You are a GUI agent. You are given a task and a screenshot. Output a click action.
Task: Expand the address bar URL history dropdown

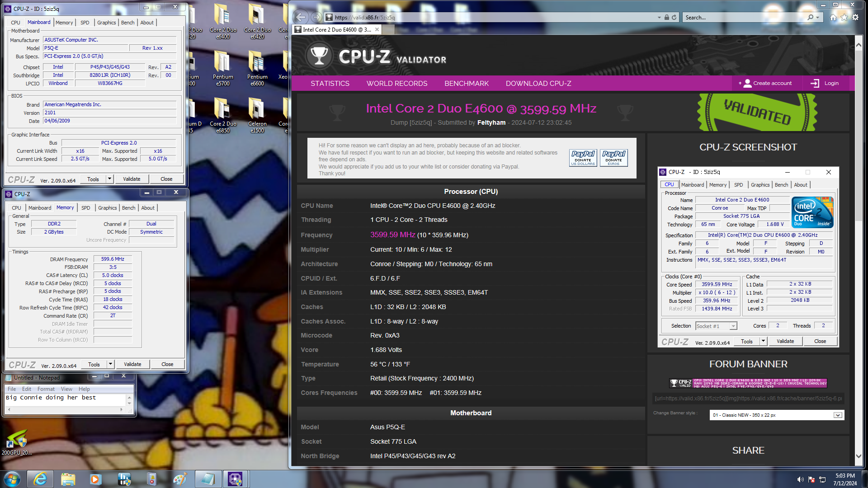click(x=659, y=18)
